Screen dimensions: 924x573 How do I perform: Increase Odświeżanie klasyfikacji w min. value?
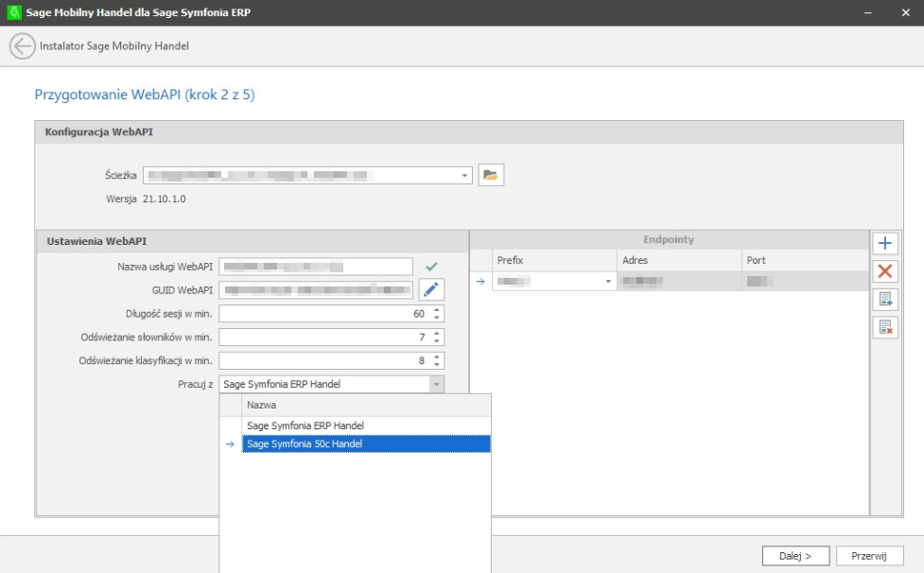tap(436, 356)
